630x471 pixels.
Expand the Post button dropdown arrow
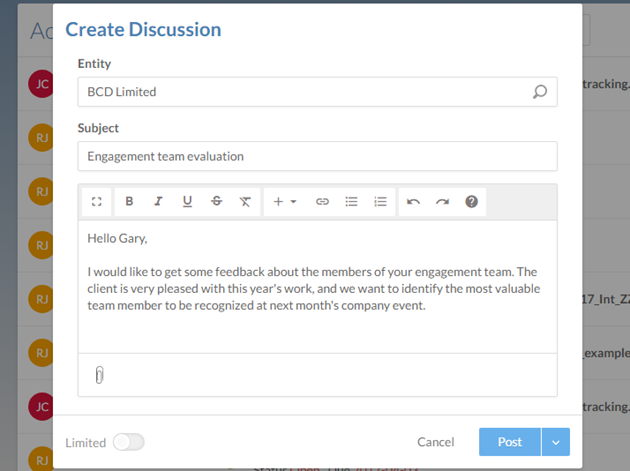point(555,442)
